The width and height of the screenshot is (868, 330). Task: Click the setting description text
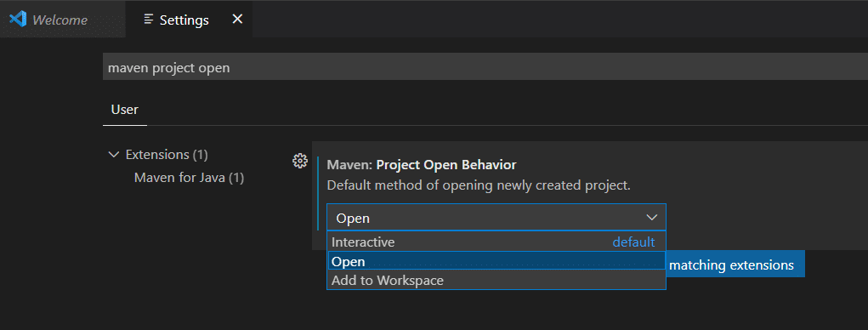coord(479,185)
